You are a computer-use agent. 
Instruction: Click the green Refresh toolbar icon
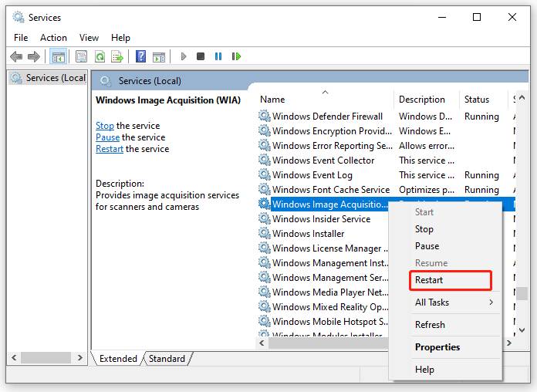coord(100,56)
